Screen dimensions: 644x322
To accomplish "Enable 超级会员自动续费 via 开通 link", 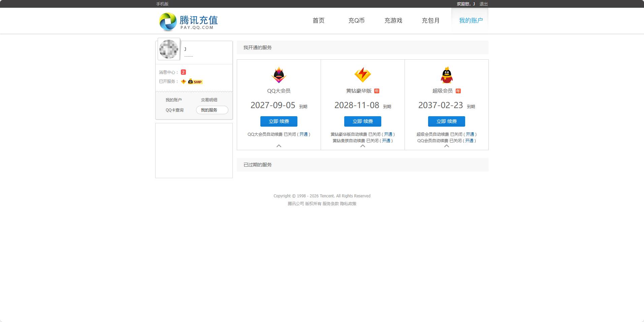I will [x=470, y=134].
